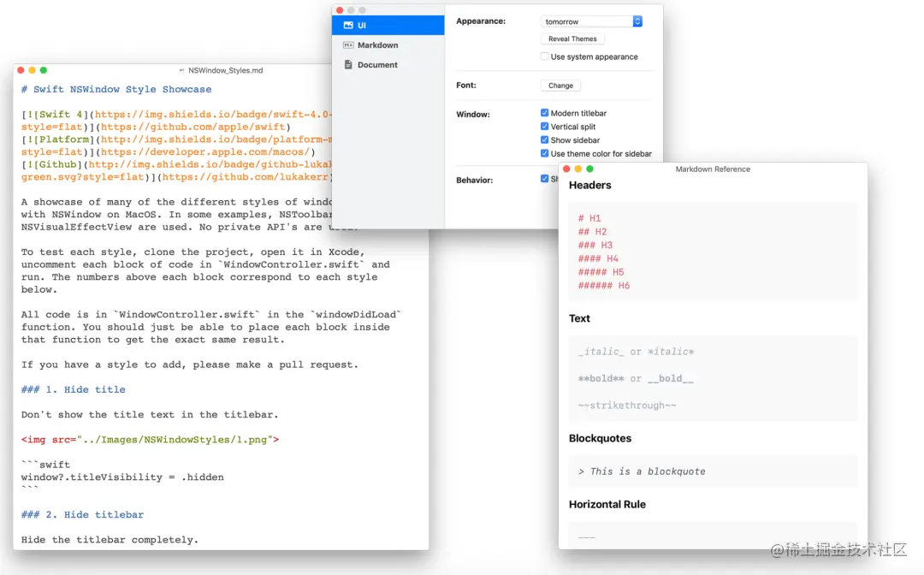The width and height of the screenshot is (924, 575).
Task: Click the '~~strikethrough~~' example
Action: coord(627,406)
